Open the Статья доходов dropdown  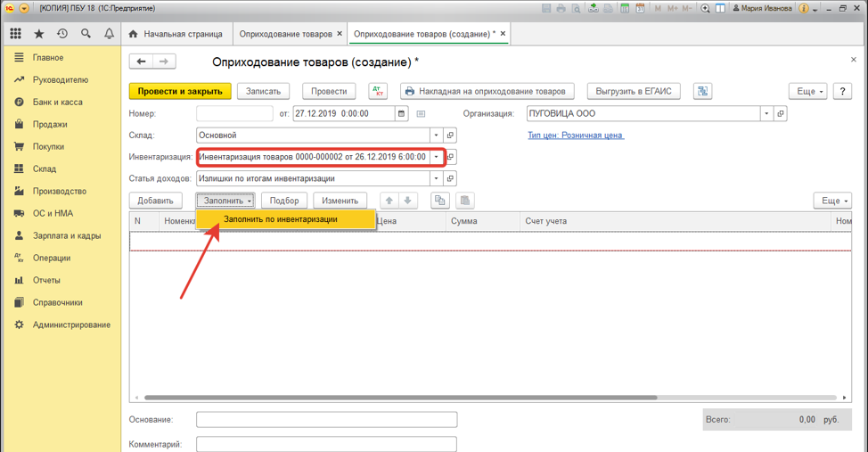point(437,178)
